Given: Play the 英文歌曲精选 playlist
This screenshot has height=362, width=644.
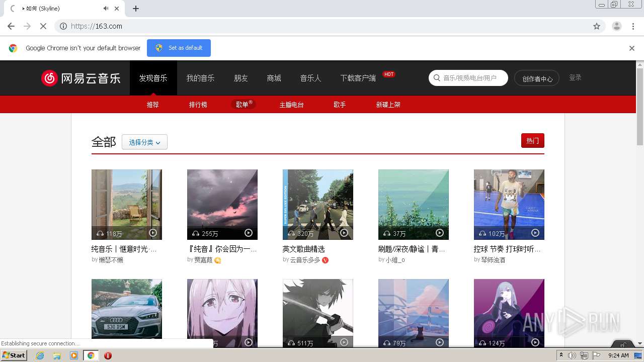Looking at the screenshot, I should (344, 233).
